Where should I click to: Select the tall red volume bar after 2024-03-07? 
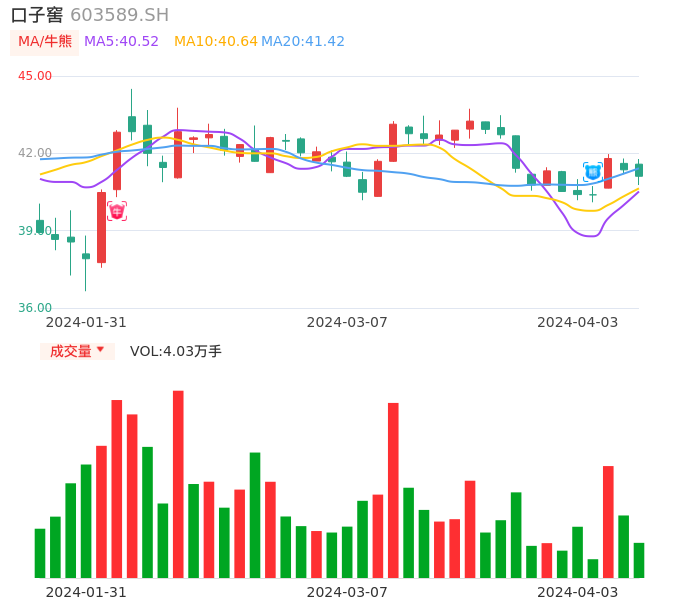393,490
